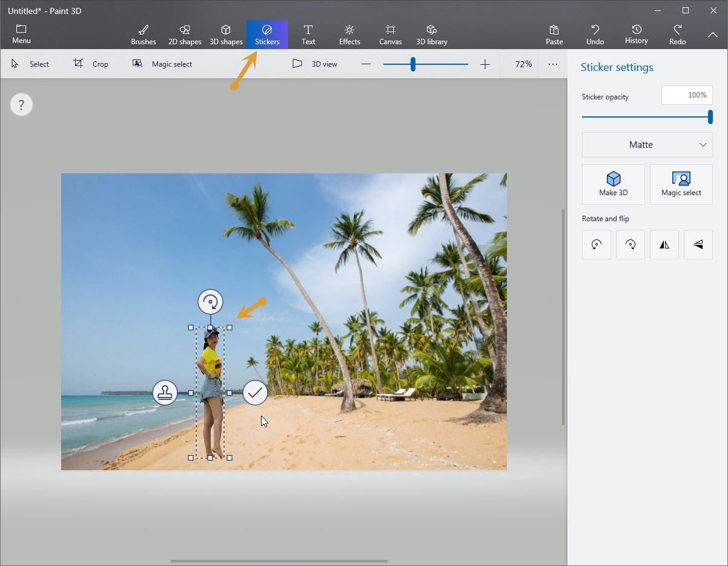
Task: Click the horizontal scrollbar below the canvas
Action: tap(279, 561)
